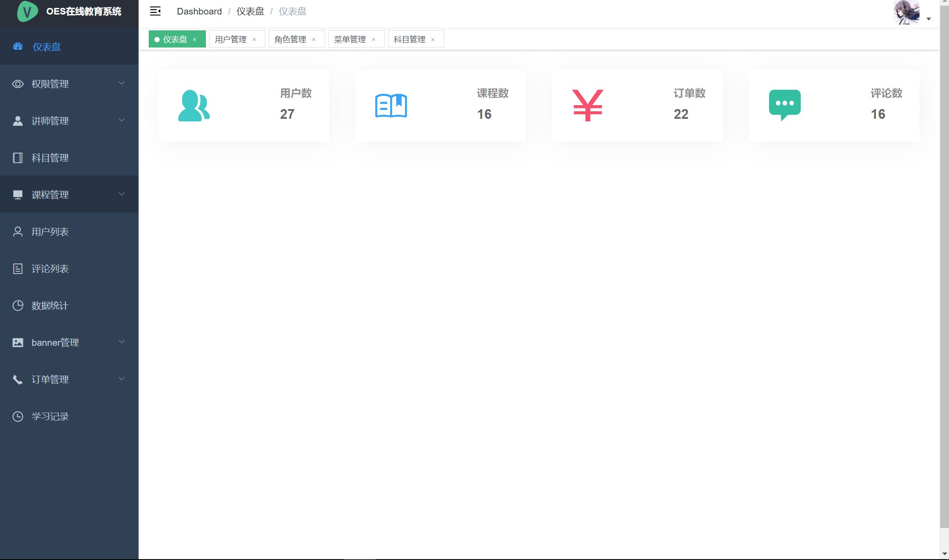Click the teal users icon on 用户数 card
The height and width of the screenshot is (560, 949).
pos(194,106)
